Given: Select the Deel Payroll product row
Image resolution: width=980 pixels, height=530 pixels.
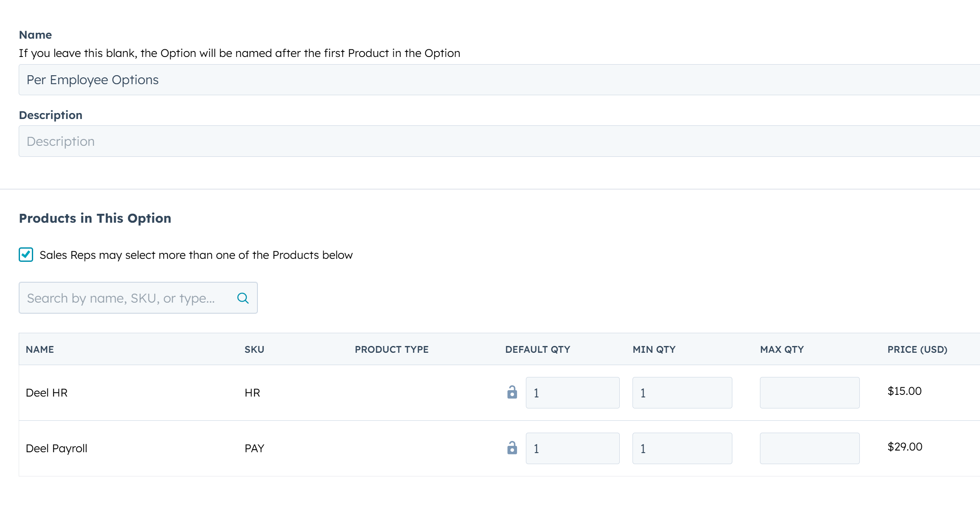Looking at the screenshot, I should coord(56,448).
